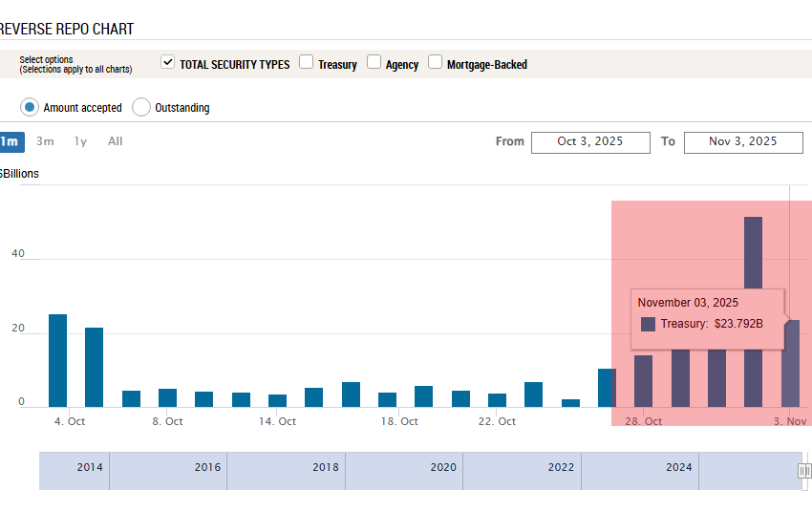The width and height of the screenshot is (812, 512).
Task: Click the From date field
Action: (x=590, y=141)
